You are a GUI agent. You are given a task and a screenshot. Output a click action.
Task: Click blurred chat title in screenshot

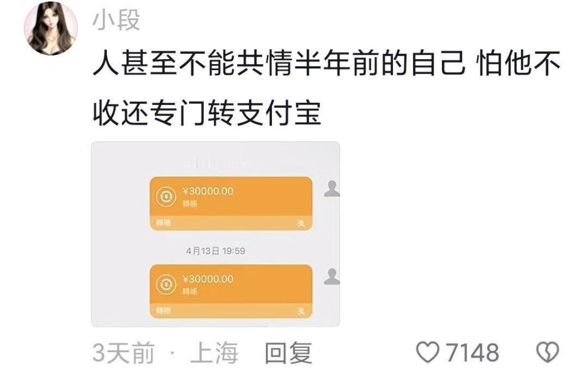pyautogui.click(x=216, y=163)
